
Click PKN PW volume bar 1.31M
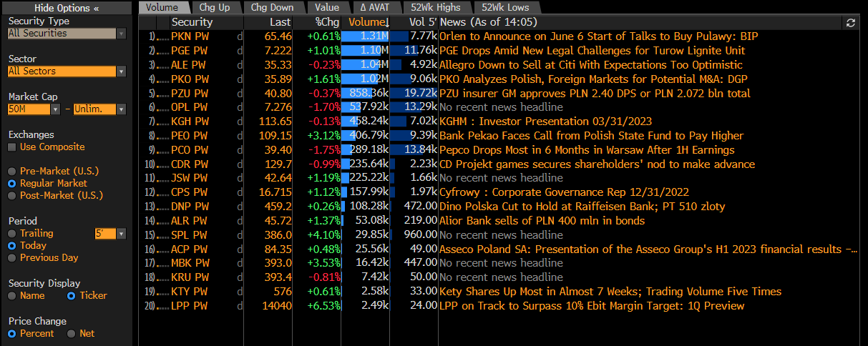pos(366,36)
